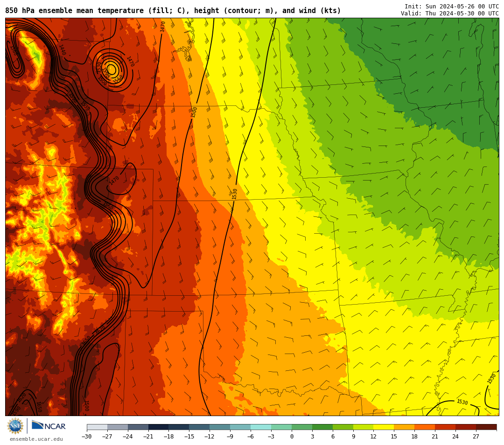Pick the dark green 3 to 6 colorbar segment
Image resolution: width=504 pixels, height=445 pixels.
pyautogui.click(x=322, y=427)
